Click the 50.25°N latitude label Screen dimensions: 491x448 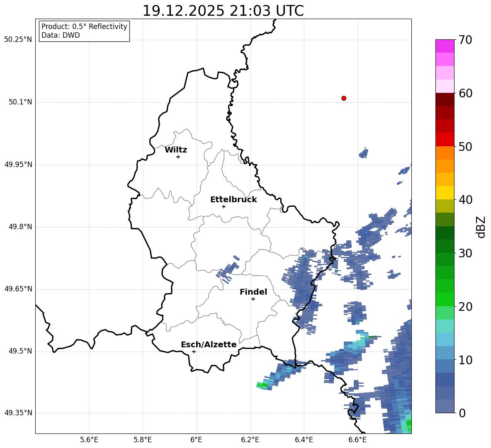coord(18,40)
